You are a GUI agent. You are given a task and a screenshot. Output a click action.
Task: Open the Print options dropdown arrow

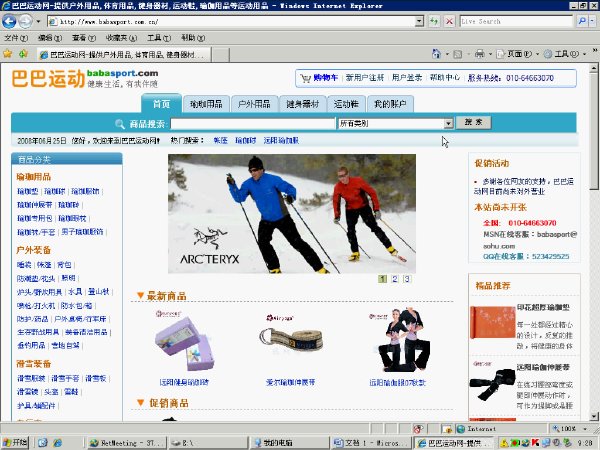pyautogui.click(x=490, y=54)
